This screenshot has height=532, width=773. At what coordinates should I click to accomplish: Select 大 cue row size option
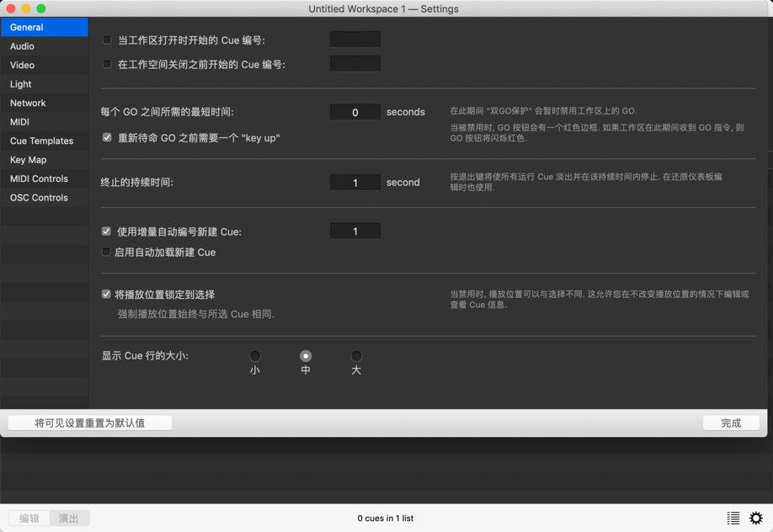pyautogui.click(x=356, y=355)
